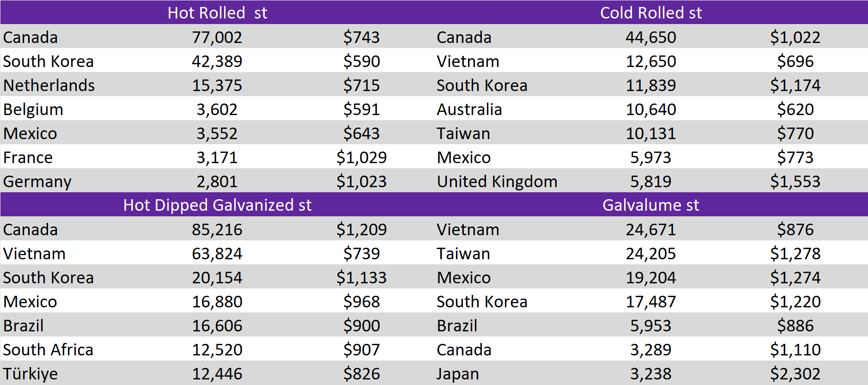Click the $1,553 price cell
This screenshot has width=868, height=385.
[x=795, y=182]
